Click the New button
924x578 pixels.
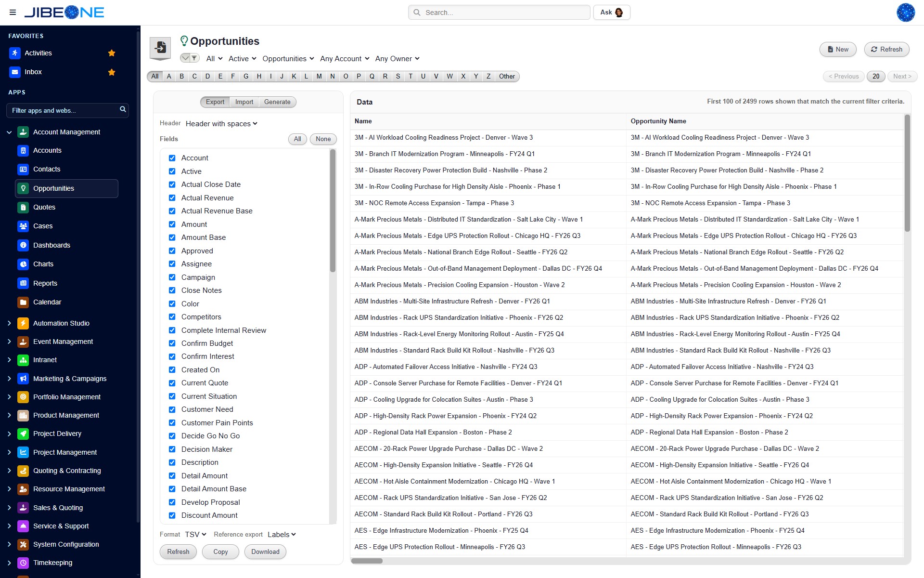838,50
